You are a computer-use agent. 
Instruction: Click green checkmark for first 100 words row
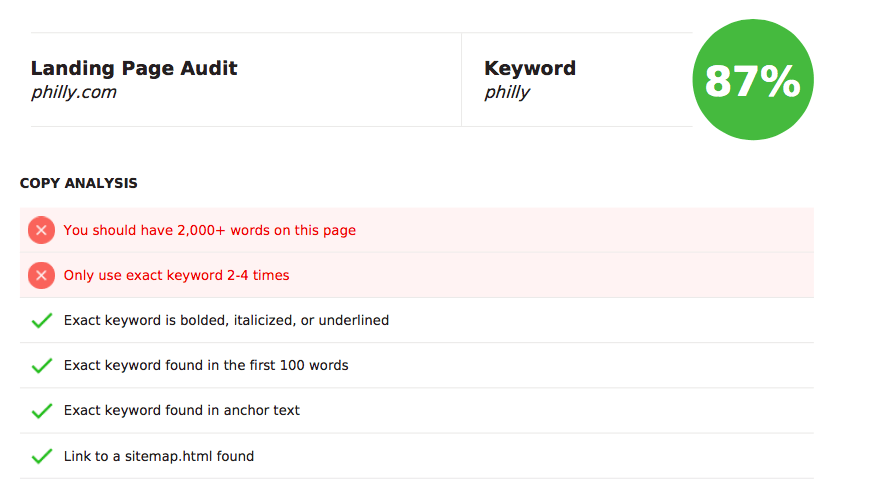pyautogui.click(x=42, y=366)
